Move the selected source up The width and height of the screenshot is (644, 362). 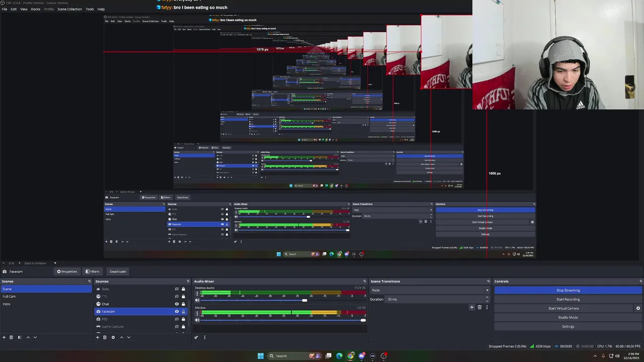[121, 337]
